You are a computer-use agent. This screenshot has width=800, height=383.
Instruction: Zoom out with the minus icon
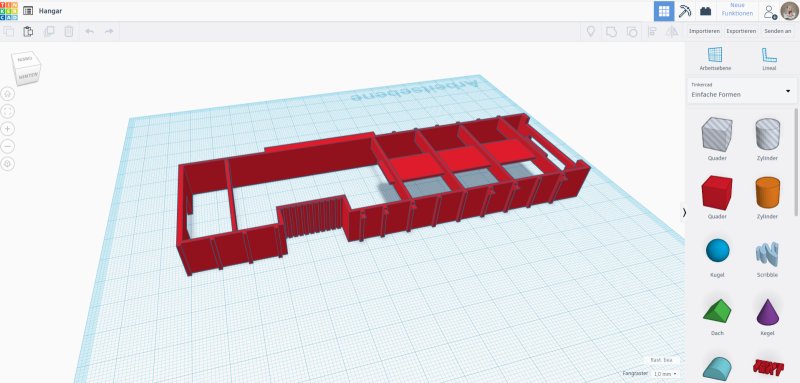[7, 146]
